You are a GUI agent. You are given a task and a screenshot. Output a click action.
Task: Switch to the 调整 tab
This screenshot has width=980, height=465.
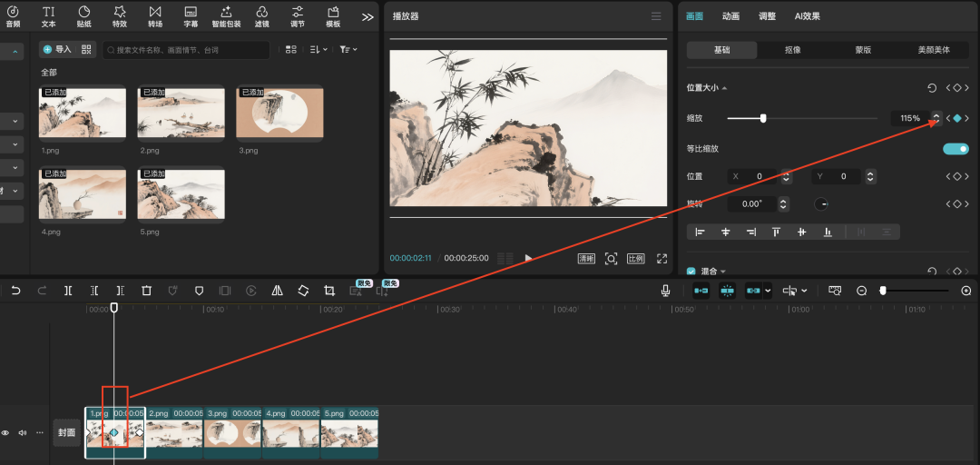767,16
